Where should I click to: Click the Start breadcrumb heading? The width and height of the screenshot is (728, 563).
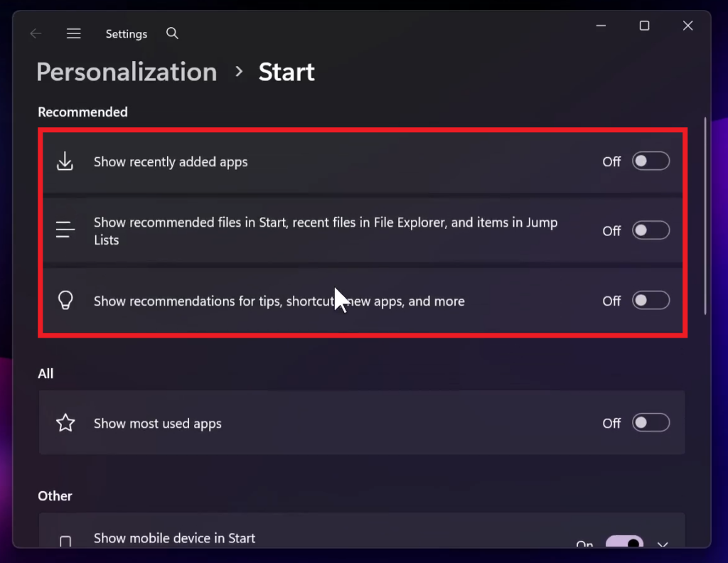(287, 72)
